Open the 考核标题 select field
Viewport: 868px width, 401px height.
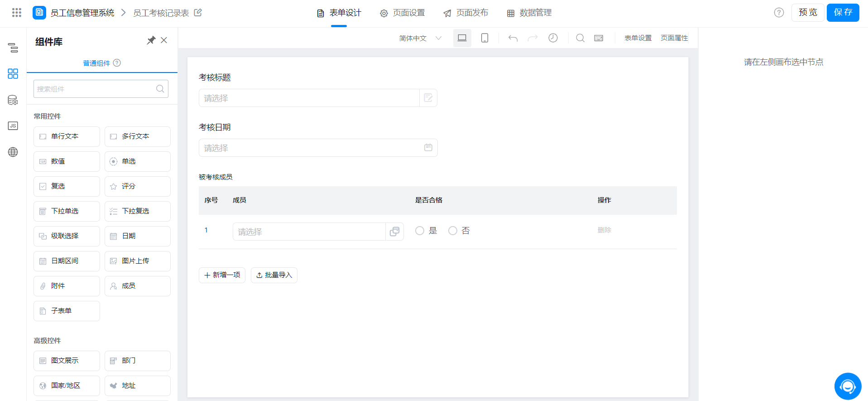(309, 98)
